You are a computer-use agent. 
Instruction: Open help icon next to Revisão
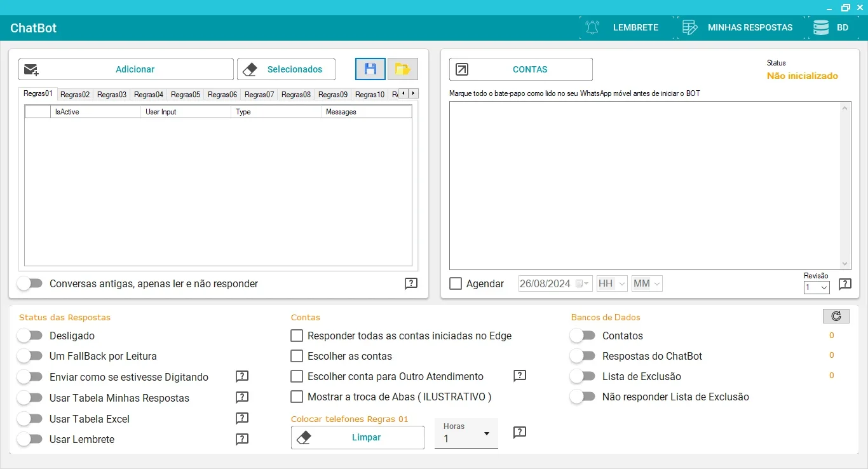pyautogui.click(x=844, y=284)
